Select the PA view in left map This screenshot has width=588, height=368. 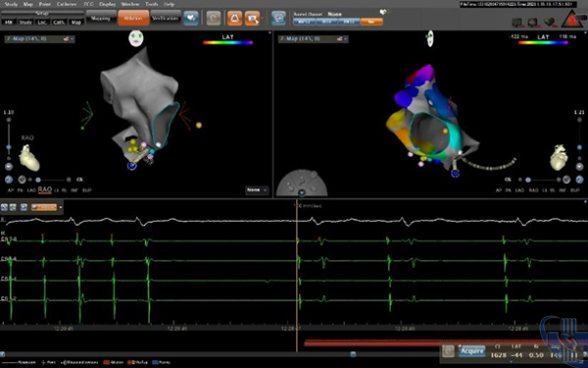pyautogui.click(x=21, y=190)
